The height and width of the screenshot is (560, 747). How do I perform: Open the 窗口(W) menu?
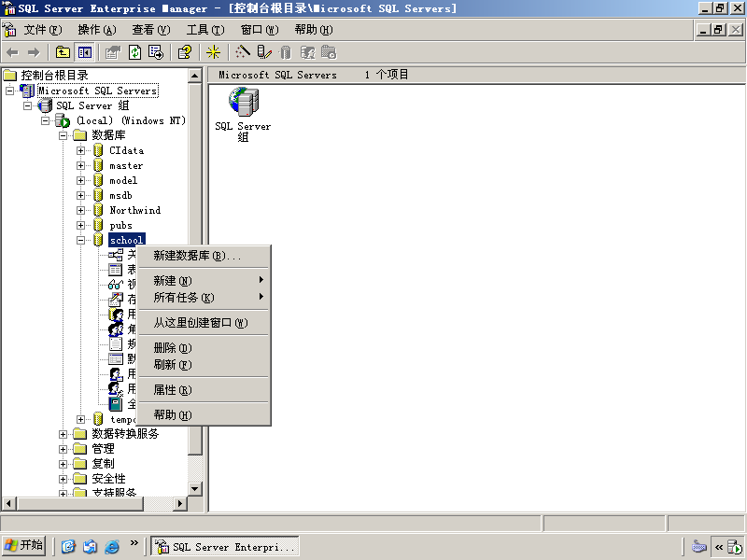pyautogui.click(x=260, y=30)
